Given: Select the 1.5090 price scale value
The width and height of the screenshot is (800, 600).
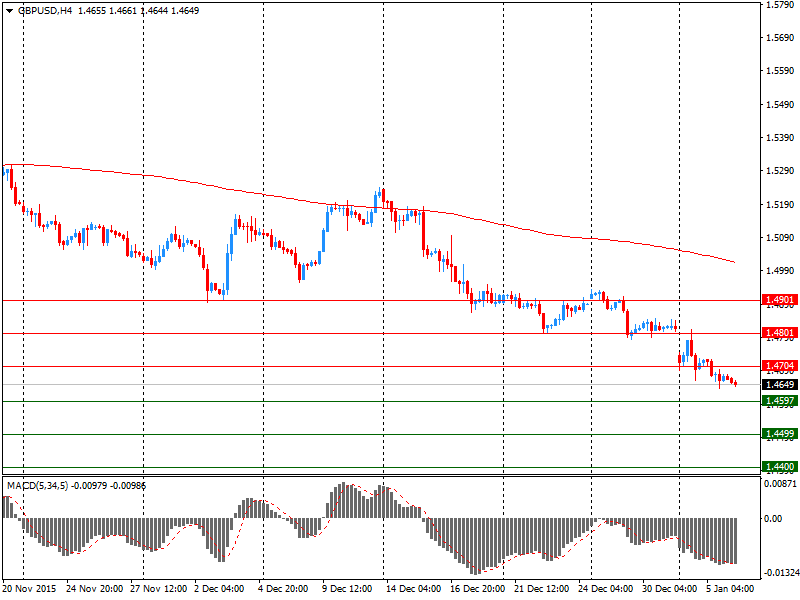Looking at the screenshot, I should pyautogui.click(x=780, y=238).
